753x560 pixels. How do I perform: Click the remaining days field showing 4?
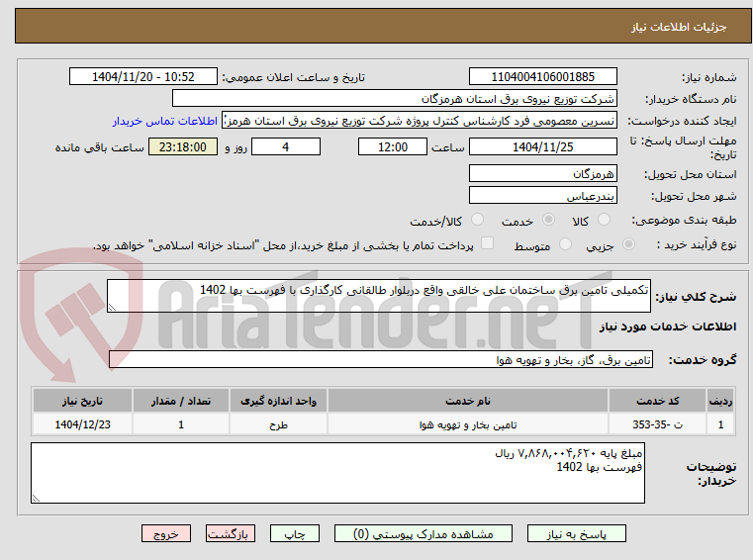click(x=286, y=147)
